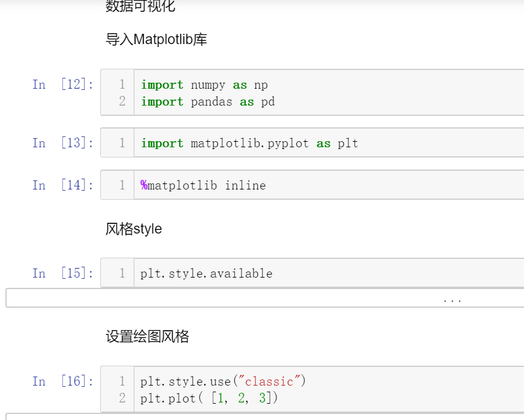Click the In [12] cell prompt
This screenshot has height=420, width=524.
(63, 84)
